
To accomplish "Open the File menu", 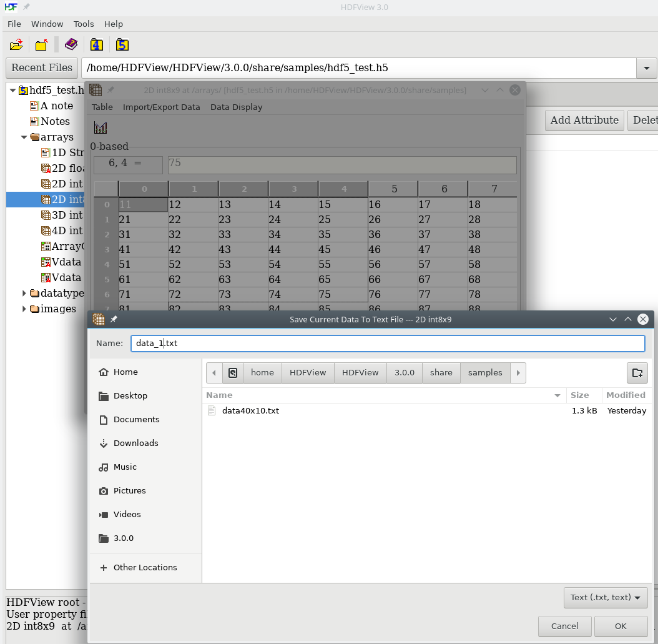I will tap(14, 24).
